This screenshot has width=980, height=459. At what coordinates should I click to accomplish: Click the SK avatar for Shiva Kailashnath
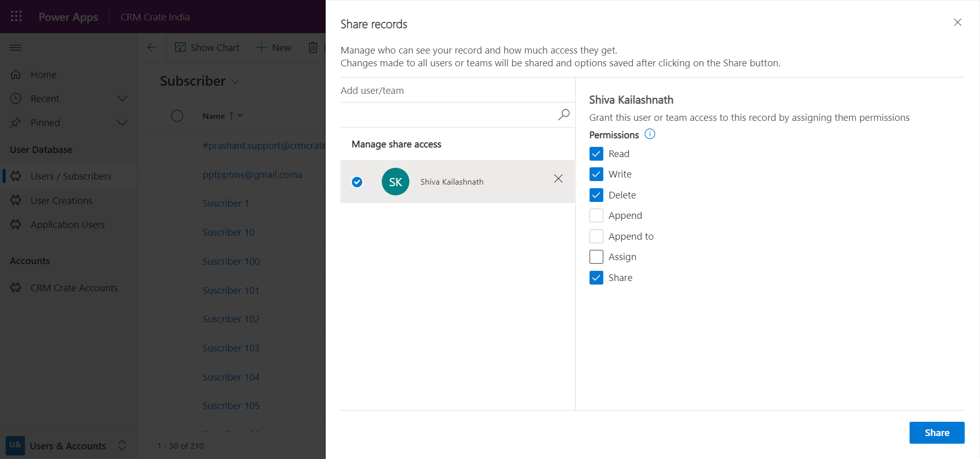(x=395, y=182)
